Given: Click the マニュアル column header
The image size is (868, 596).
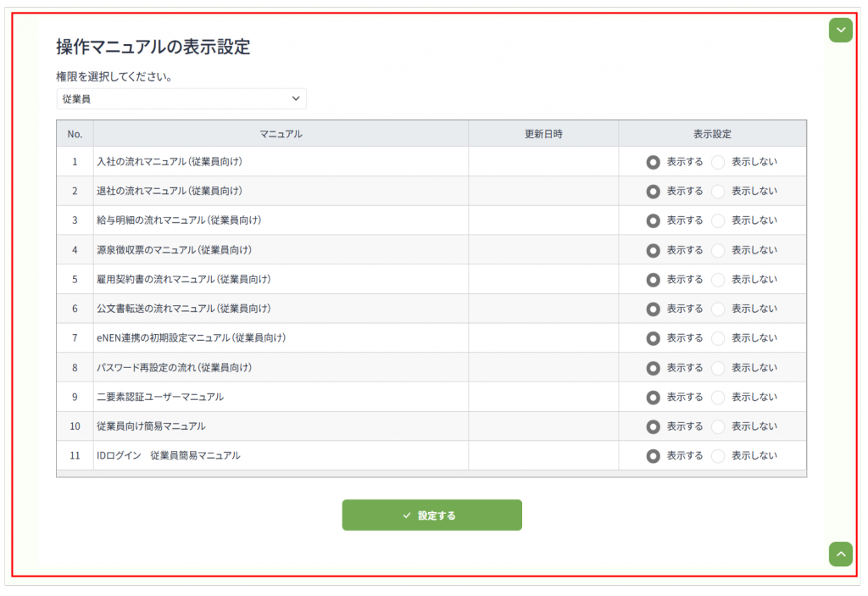Looking at the screenshot, I should (x=281, y=134).
